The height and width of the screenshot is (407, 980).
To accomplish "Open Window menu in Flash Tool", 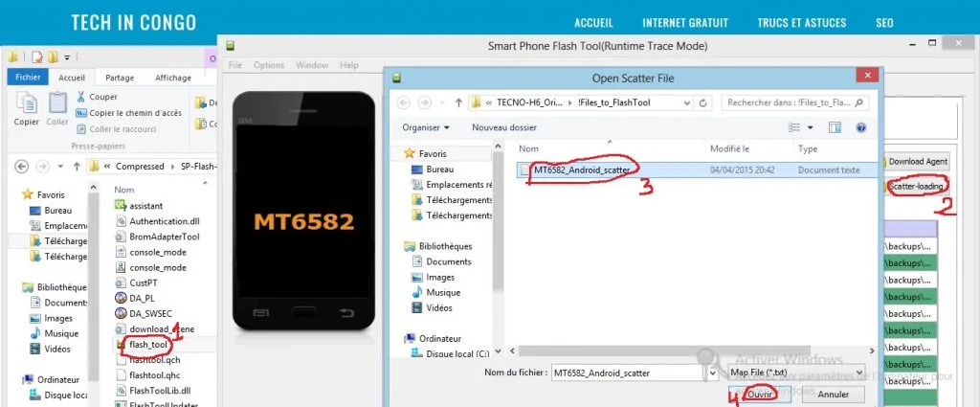I will pyautogui.click(x=312, y=65).
